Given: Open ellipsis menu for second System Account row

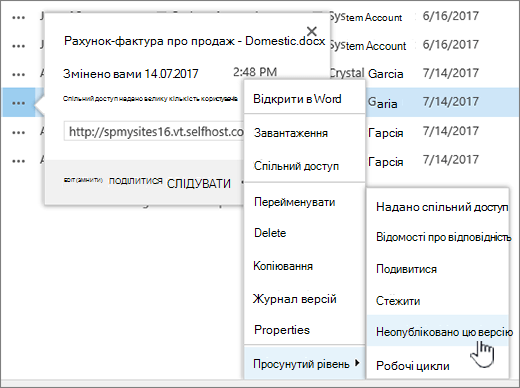Looking at the screenshot, I should 18,46.
